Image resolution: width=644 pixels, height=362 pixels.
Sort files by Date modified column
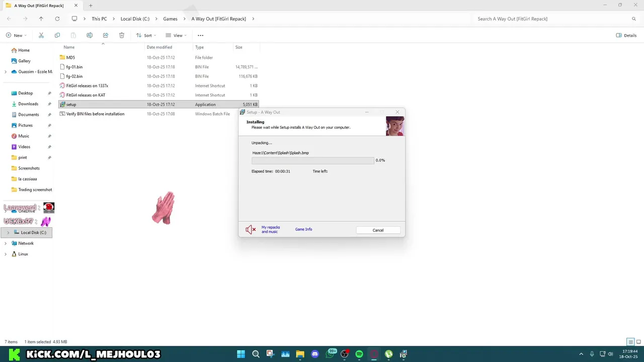point(159,47)
